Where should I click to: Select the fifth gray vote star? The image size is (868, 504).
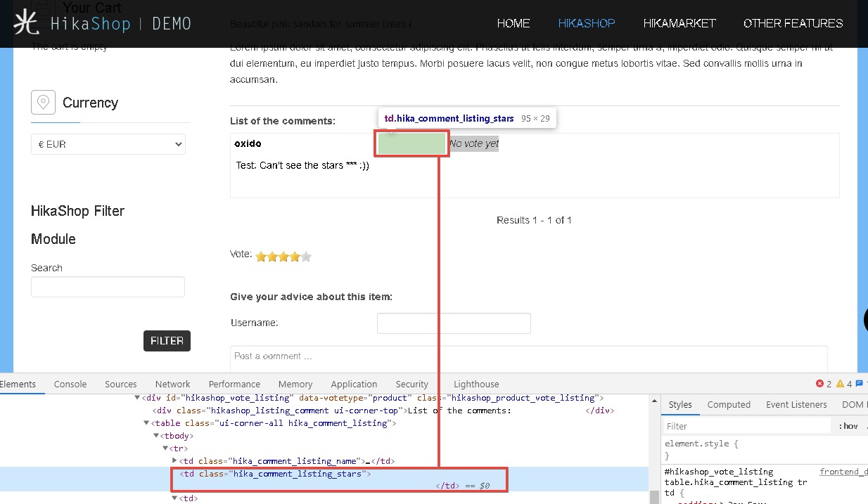point(306,257)
